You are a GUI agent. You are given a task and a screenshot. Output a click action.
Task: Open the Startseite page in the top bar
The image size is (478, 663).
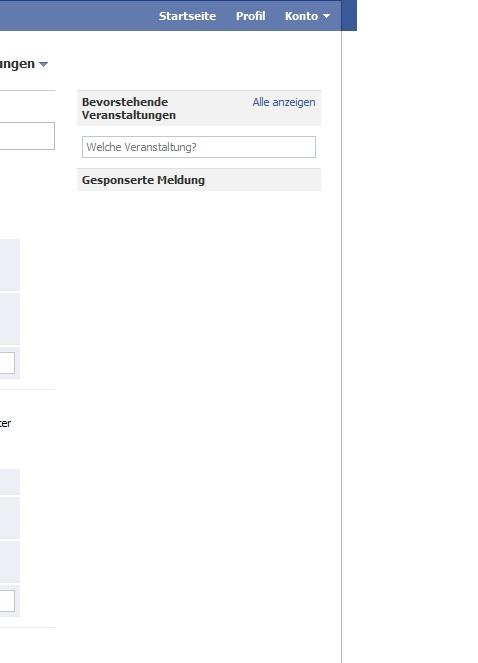coord(187,16)
